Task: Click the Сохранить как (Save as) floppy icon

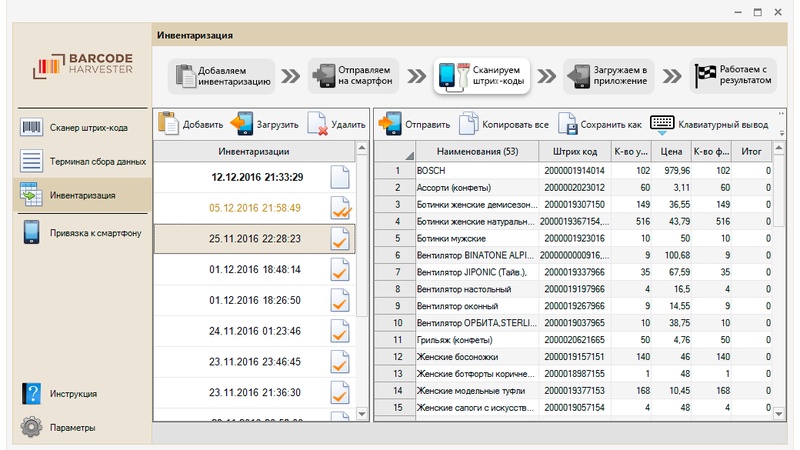Action: 567,123
